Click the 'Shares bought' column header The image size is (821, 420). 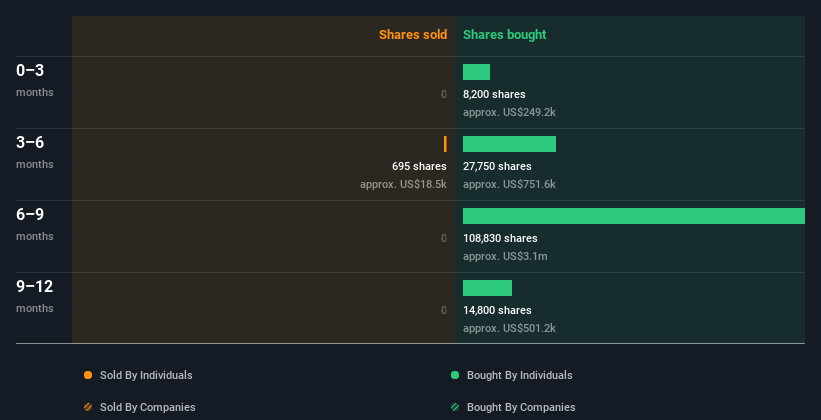pos(505,35)
